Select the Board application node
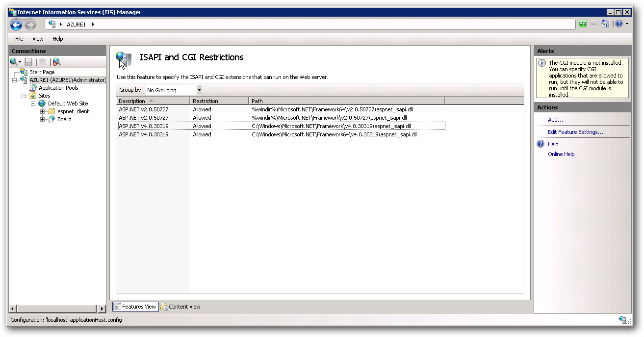 point(64,119)
